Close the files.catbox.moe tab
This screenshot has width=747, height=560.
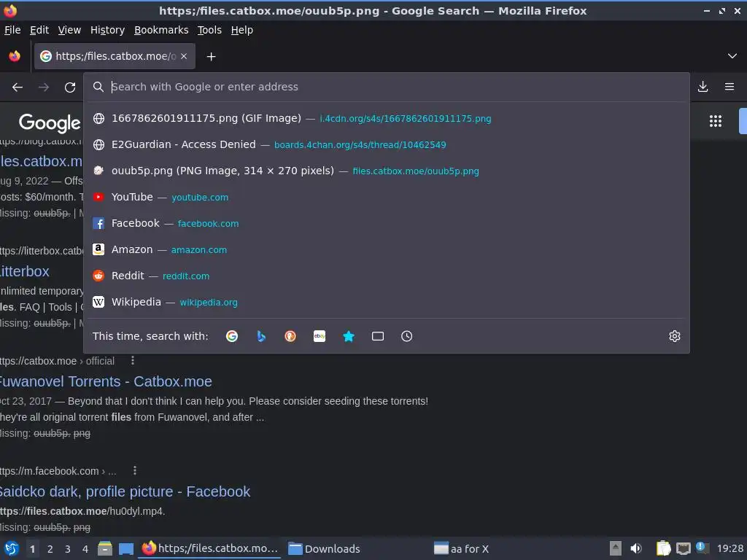pyautogui.click(x=184, y=56)
